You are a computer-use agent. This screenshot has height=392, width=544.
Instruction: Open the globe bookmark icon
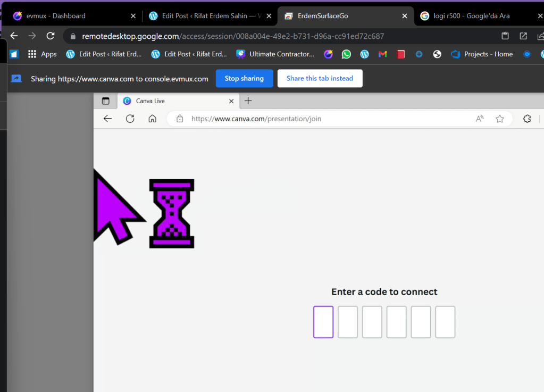tap(437, 54)
